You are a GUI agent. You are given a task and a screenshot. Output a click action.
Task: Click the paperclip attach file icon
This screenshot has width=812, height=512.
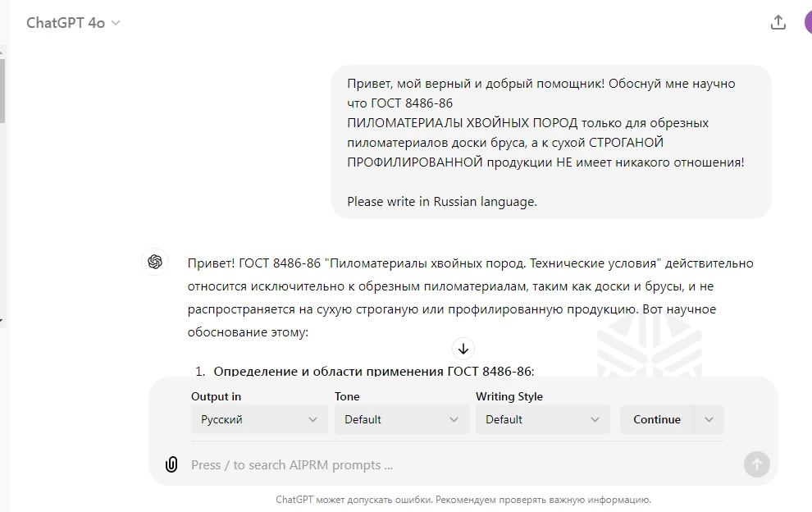(171, 464)
